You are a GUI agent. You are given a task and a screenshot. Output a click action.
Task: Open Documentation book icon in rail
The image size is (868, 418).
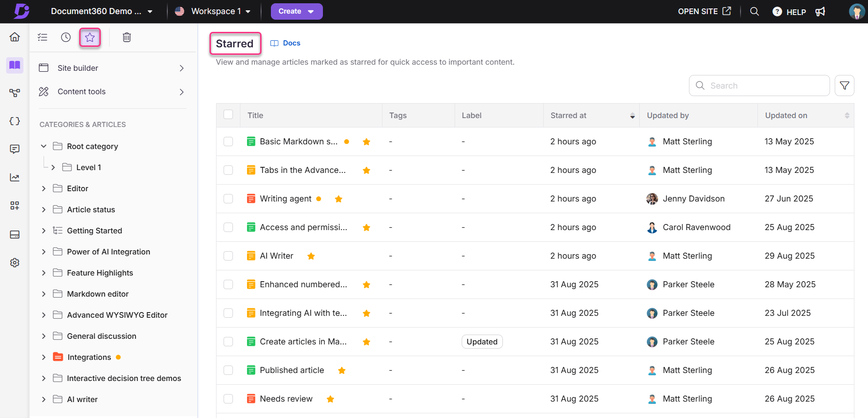pos(15,65)
